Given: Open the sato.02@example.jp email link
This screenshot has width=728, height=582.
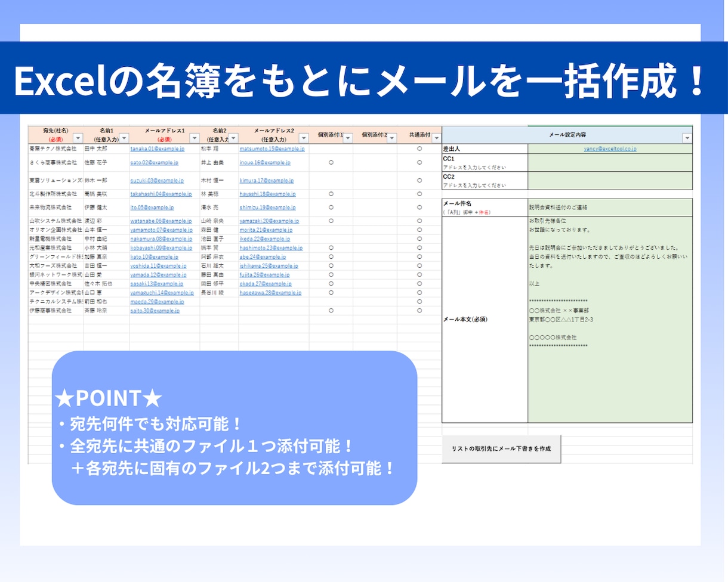Looking at the screenshot, I should pyautogui.click(x=155, y=162).
